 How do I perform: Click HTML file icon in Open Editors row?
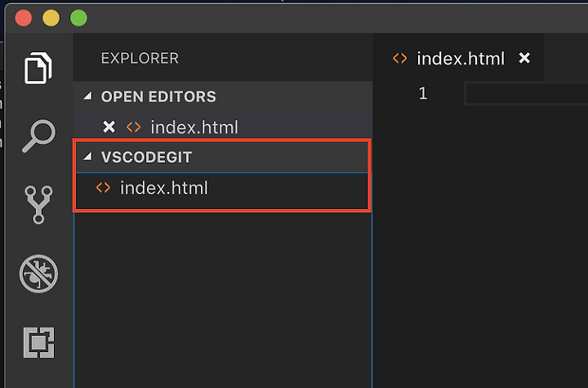point(133,127)
